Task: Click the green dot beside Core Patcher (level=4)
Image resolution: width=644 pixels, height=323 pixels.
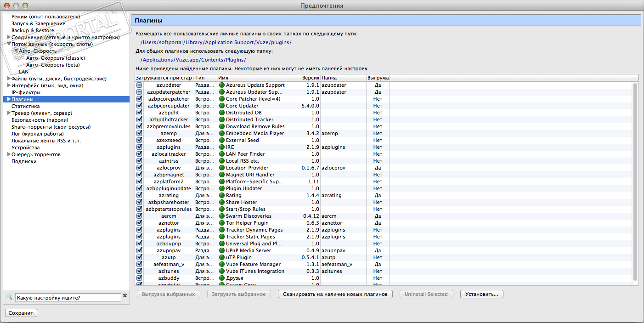Action: [221, 99]
